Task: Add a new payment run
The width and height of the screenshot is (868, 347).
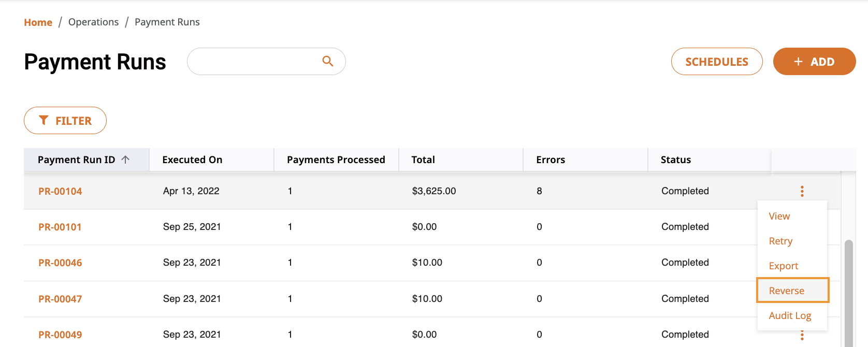Action: click(x=814, y=62)
